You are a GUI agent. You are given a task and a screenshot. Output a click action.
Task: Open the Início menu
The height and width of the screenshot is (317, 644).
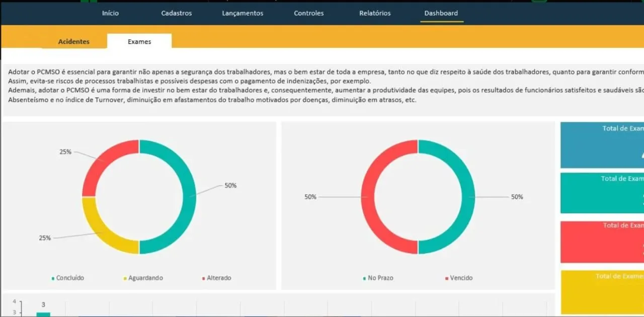point(110,13)
